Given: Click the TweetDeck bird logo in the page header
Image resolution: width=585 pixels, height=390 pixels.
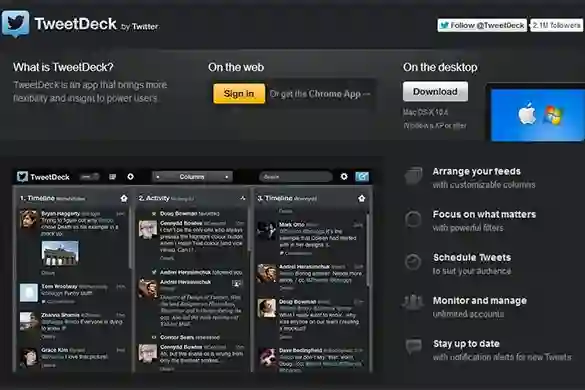Looking at the screenshot, I should click(15, 24).
